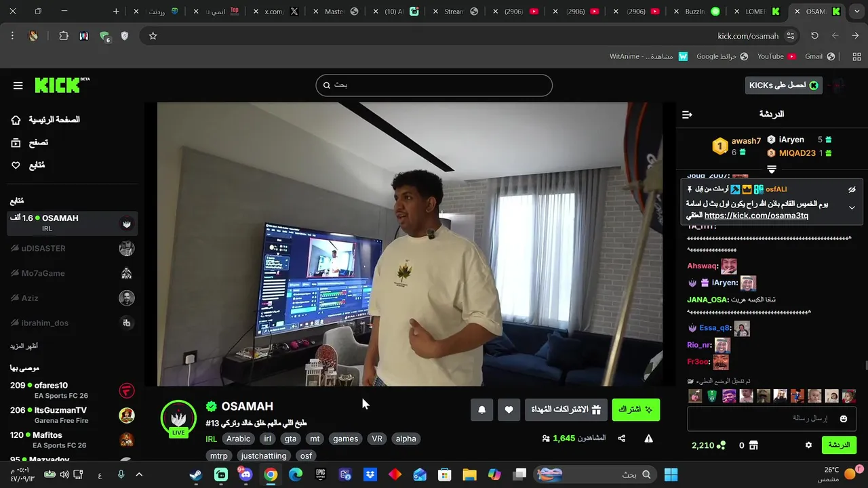Click the site info icon in address bar
The image size is (868, 488).
pyautogui.click(x=791, y=36)
